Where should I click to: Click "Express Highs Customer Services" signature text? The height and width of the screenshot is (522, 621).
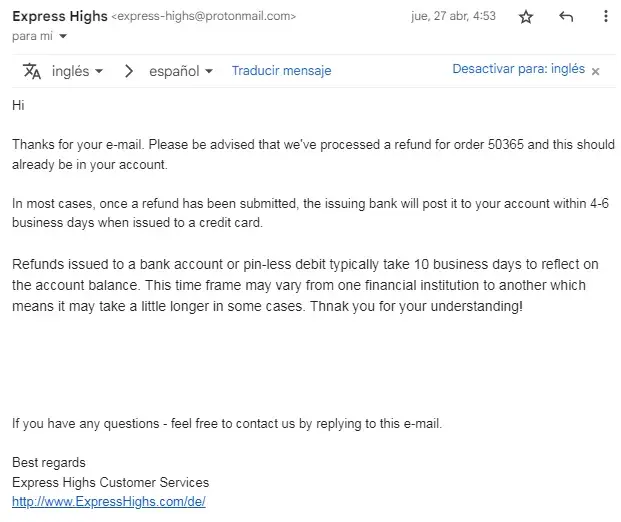click(x=110, y=482)
